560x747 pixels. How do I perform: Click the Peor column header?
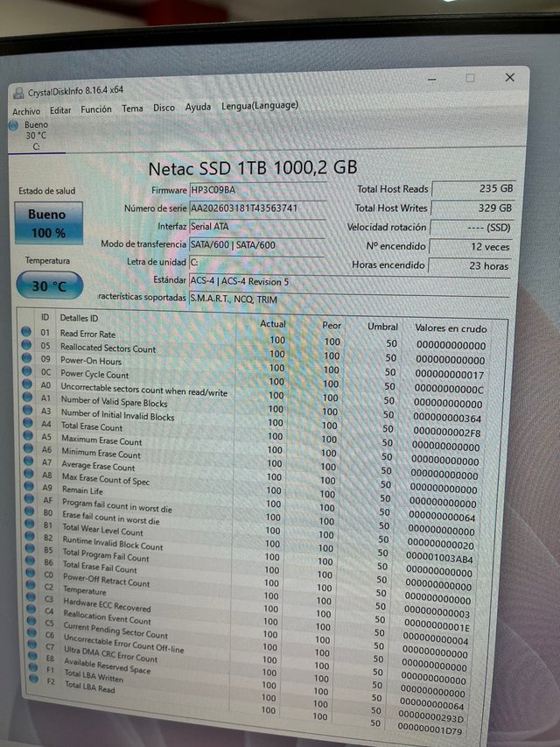pos(332,326)
